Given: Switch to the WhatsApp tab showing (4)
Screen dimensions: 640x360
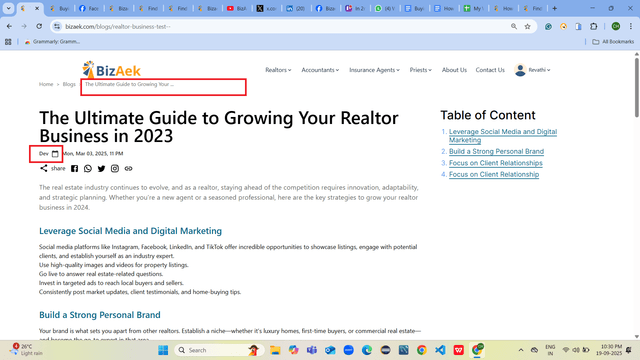Looking at the screenshot, I should (384, 8).
